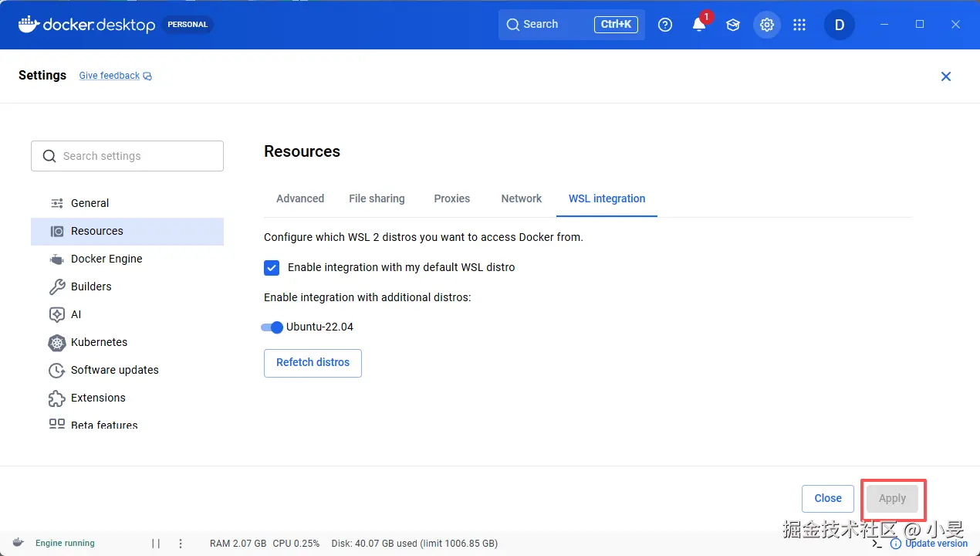Open Software updates settings
This screenshot has width=980, height=556.
(x=127, y=370)
